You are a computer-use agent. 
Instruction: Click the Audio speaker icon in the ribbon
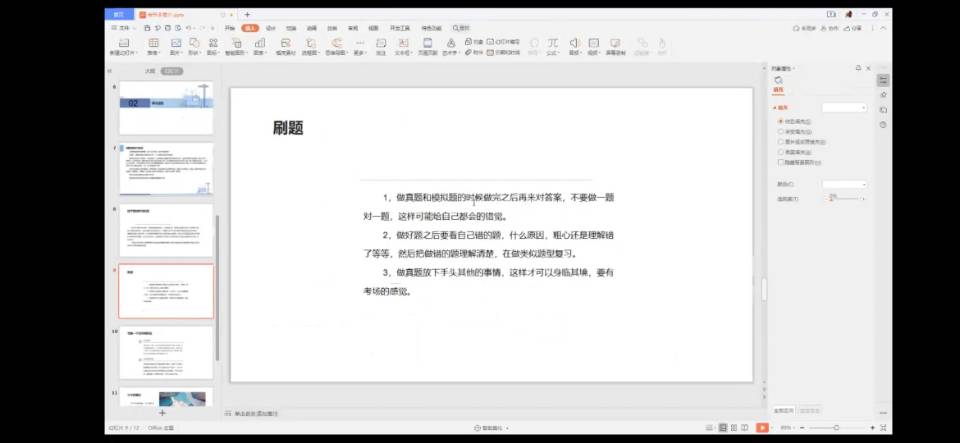[575, 44]
